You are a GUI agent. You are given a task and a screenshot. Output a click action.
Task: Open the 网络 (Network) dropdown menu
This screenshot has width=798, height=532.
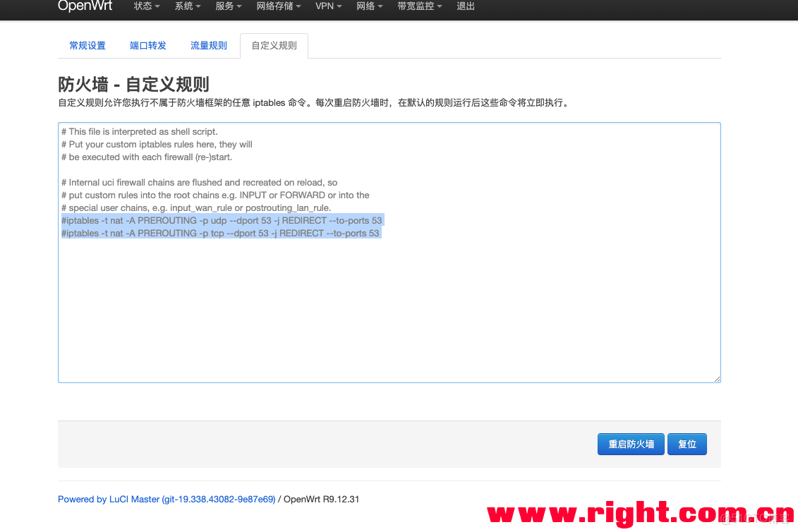pos(370,6)
